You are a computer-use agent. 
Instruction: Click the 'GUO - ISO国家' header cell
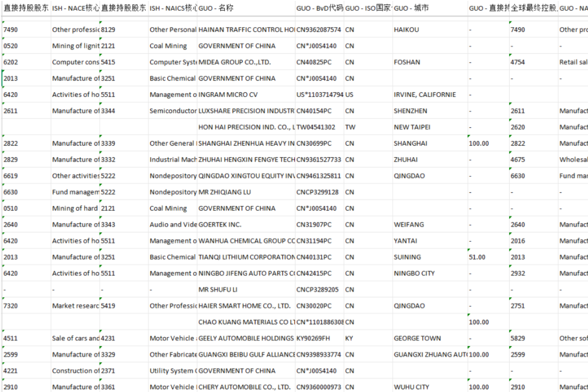tap(368, 8)
